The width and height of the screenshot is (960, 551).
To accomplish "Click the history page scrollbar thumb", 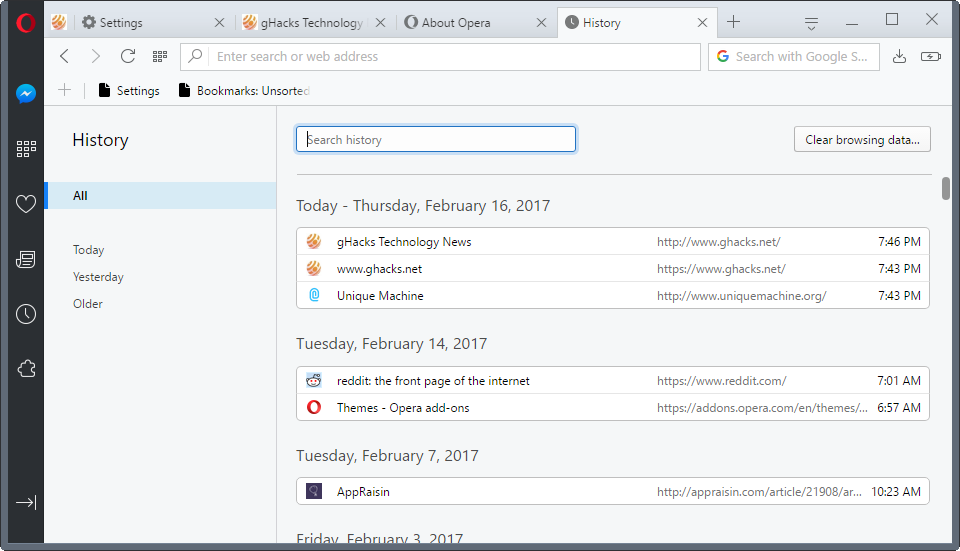I will click(946, 188).
